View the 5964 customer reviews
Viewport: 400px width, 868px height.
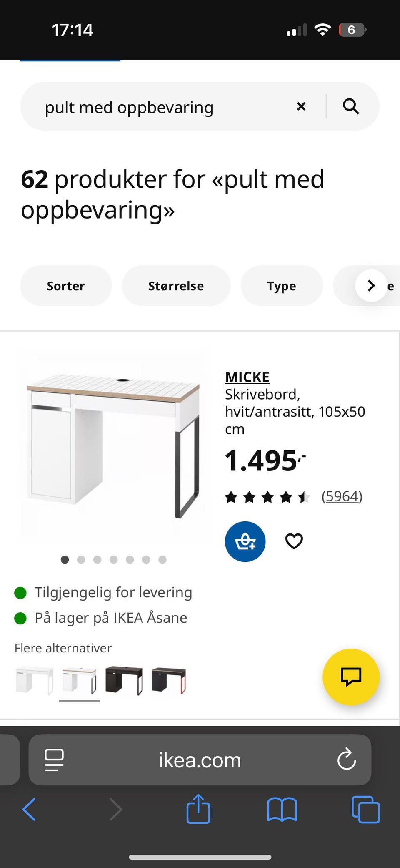[x=342, y=496]
